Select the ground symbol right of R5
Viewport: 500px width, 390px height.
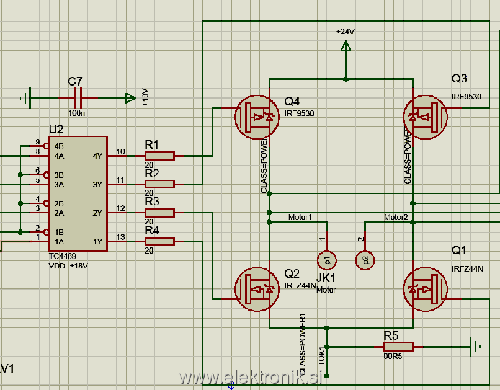tap(475, 347)
